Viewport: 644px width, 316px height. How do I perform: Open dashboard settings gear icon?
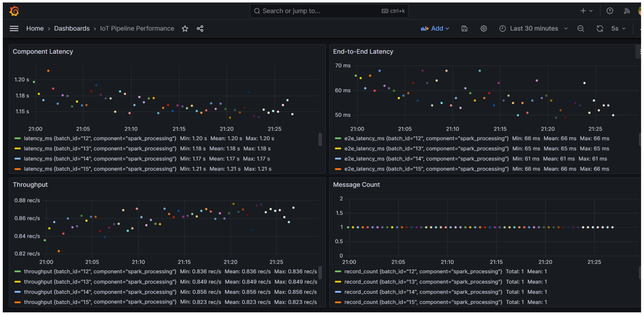click(x=484, y=29)
